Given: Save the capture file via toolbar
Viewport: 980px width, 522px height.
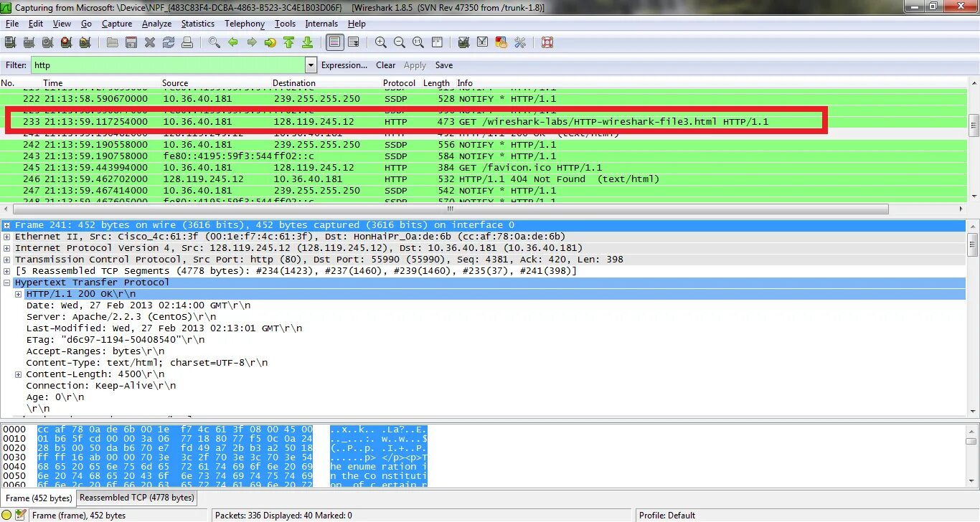Looking at the screenshot, I should coord(131,42).
